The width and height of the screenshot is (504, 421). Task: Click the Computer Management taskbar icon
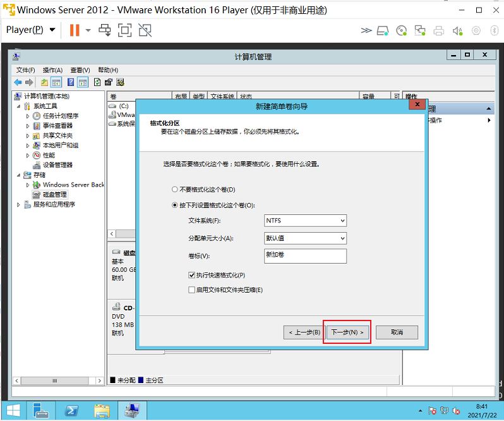pos(133,411)
